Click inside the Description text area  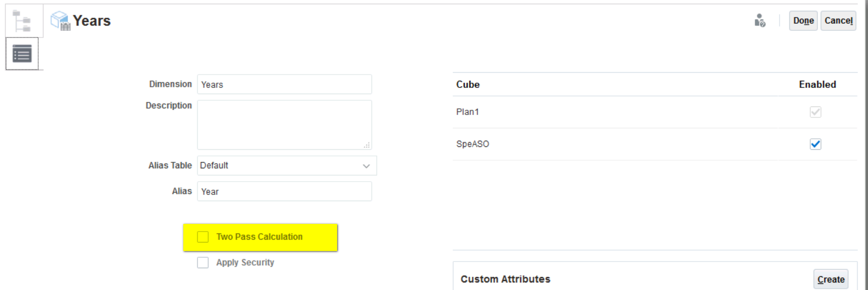point(284,125)
